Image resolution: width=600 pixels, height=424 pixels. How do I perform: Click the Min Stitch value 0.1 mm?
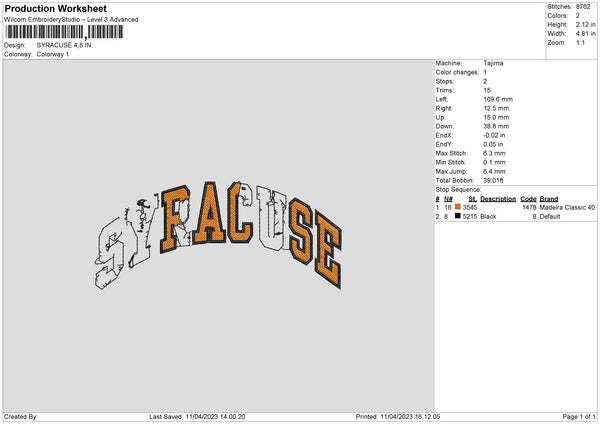[x=494, y=163]
